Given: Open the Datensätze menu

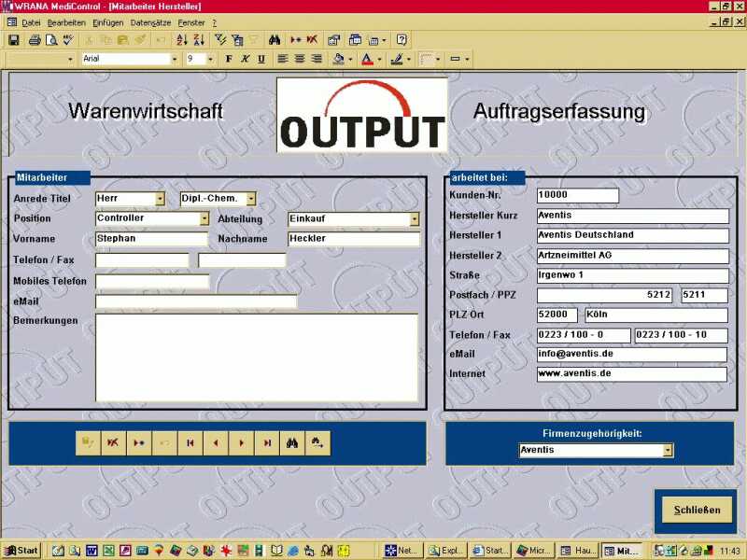Looking at the screenshot, I should click(150, 22).
